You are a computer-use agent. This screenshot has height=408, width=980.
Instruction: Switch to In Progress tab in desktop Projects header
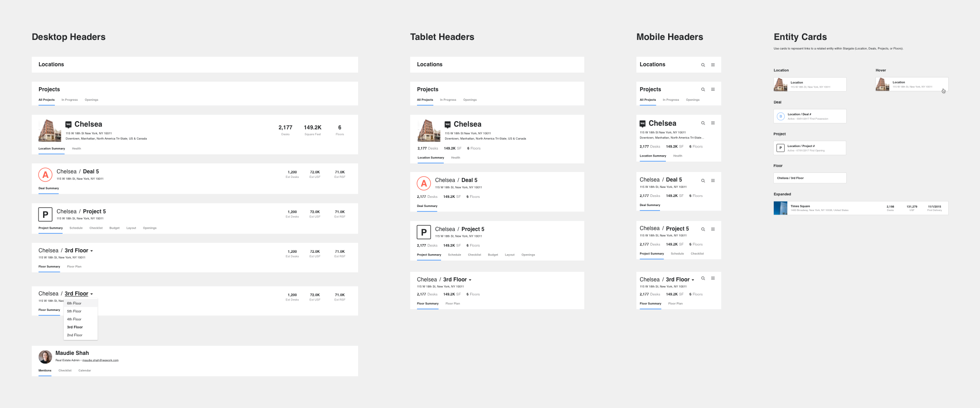click(x=70, y=100)
